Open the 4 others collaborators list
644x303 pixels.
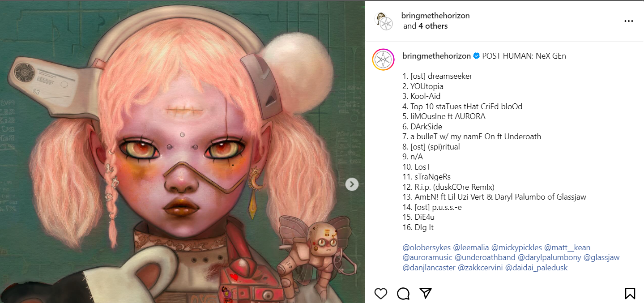[433, 26]
